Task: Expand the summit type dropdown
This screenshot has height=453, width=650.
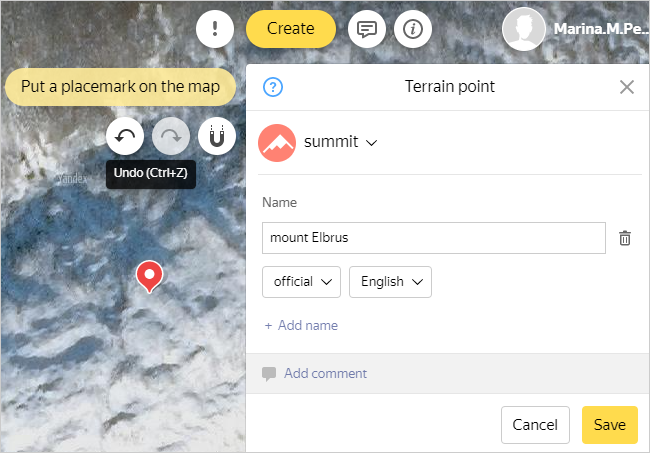Action: [x=340, y=142]
